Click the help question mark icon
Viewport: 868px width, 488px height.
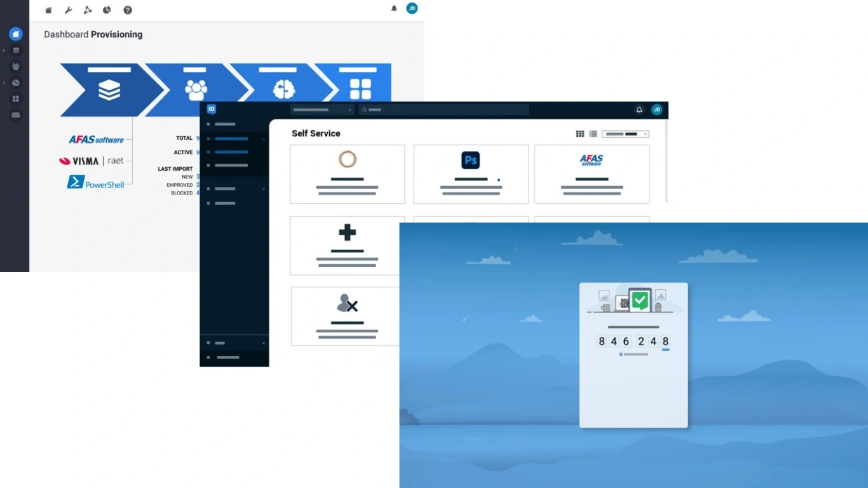coord(128,10)
